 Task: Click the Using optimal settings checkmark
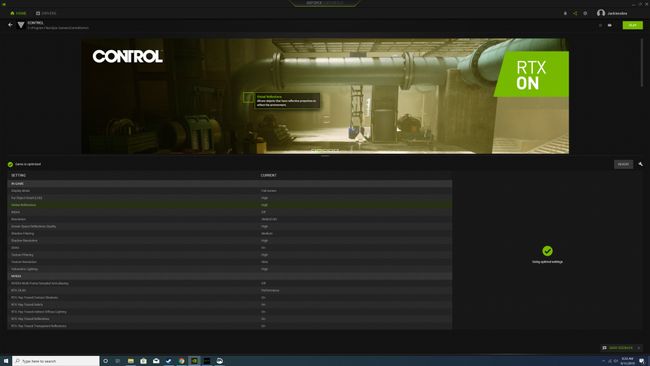(547, 250)
